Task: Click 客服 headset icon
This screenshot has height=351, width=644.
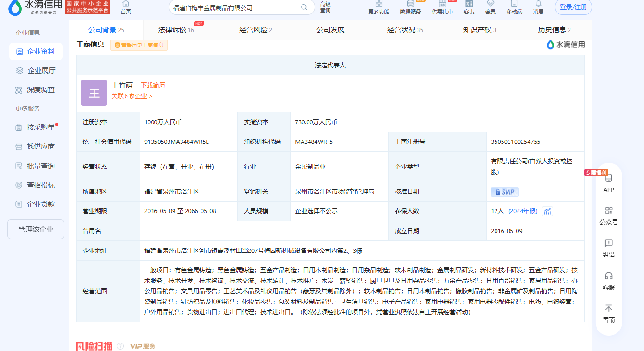Action: pyautogui.click(x=609, y=276)
